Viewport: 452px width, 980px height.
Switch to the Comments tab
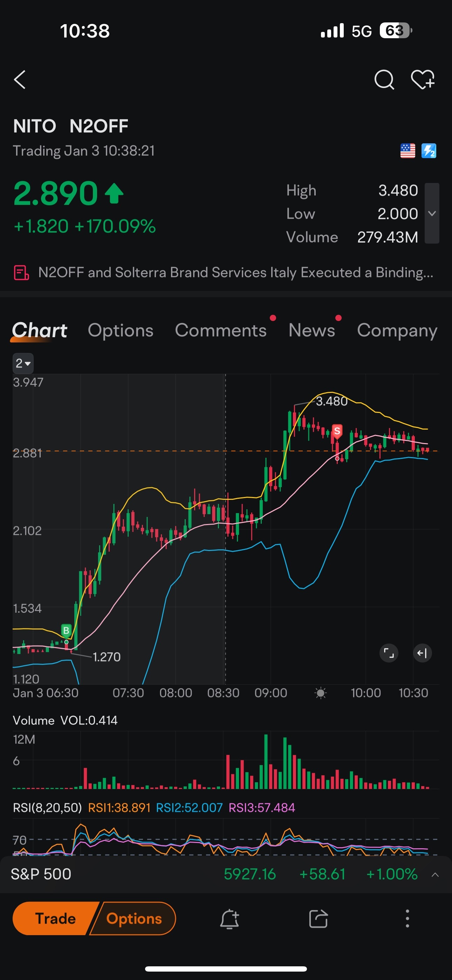click(x=221, y=330)
